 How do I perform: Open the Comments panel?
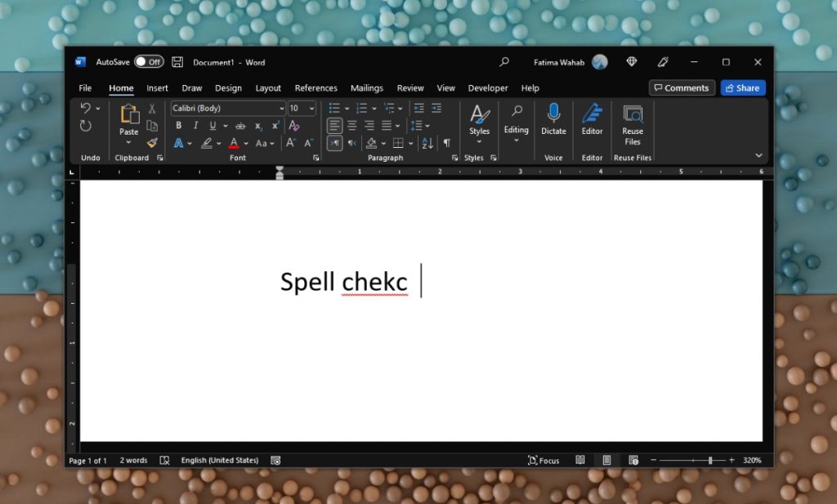pyautogui.click(x=682, y=87)
